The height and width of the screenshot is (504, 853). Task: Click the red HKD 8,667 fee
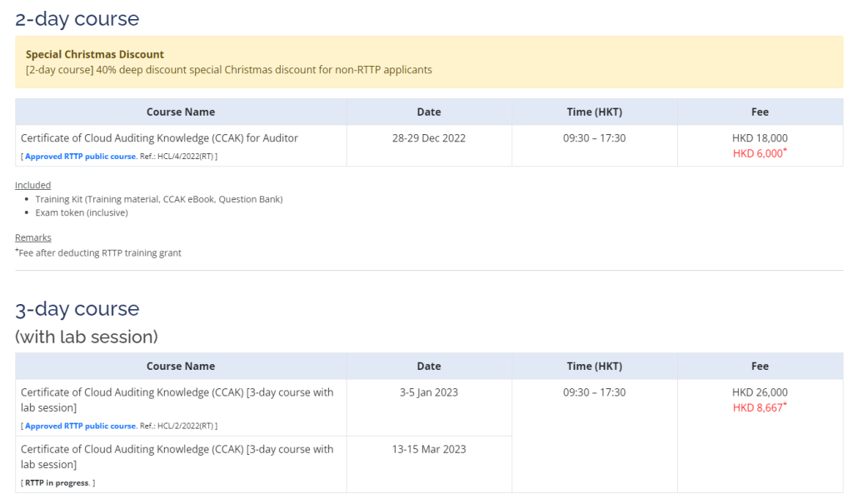759,407
